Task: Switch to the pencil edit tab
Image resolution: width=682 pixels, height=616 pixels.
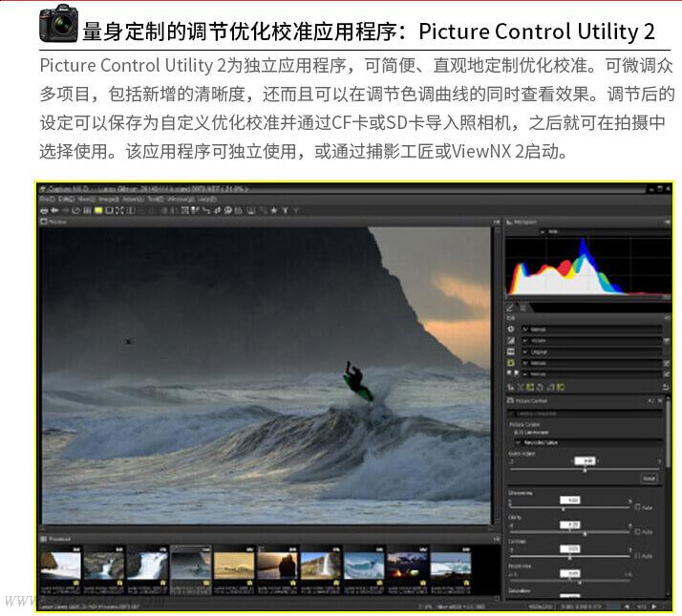Action: tap(509, 308)
